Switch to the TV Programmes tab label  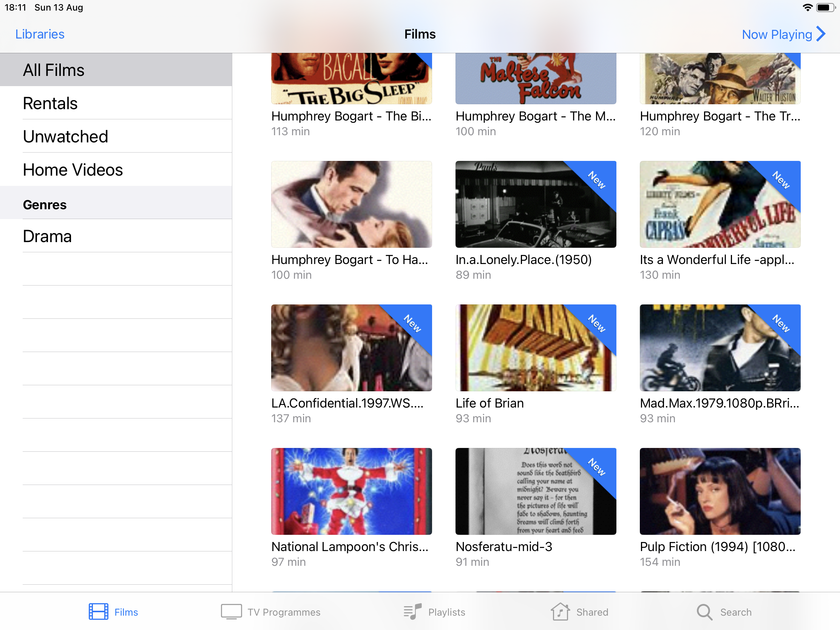point(284,612)
